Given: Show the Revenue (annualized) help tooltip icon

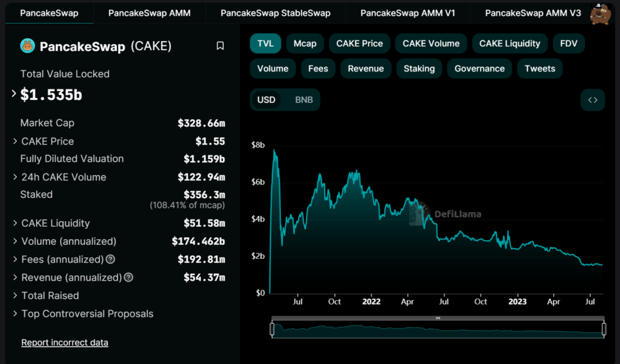Looking at the screenshot, I should pyautogui.click(x=128, y=278).
